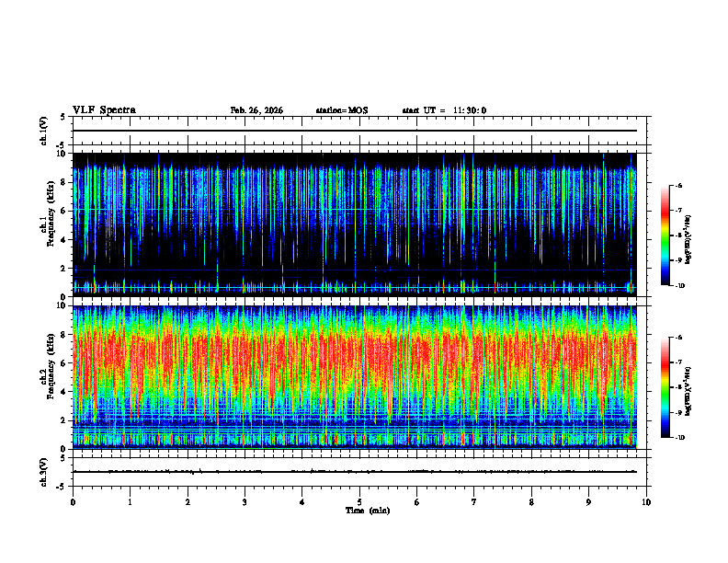Click time axis tick label "8"
The height and width of the screenshot is (563, 728).
coord(531,502)
